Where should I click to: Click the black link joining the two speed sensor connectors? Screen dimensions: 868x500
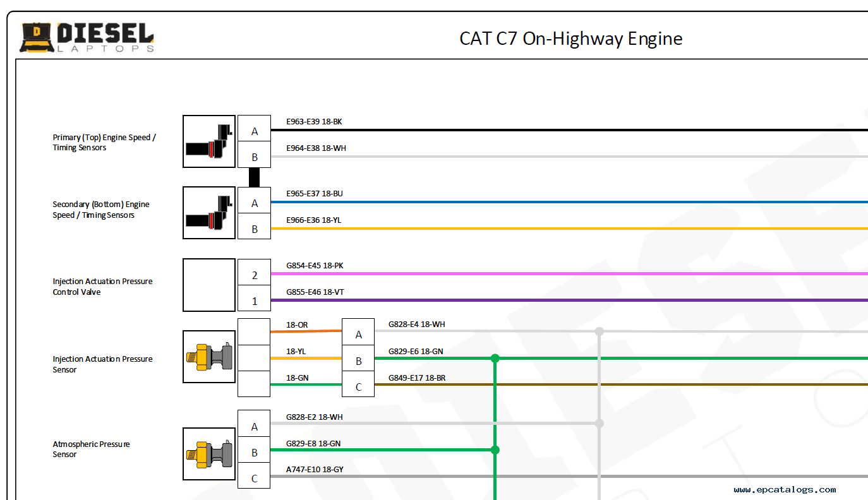point(254,177)
